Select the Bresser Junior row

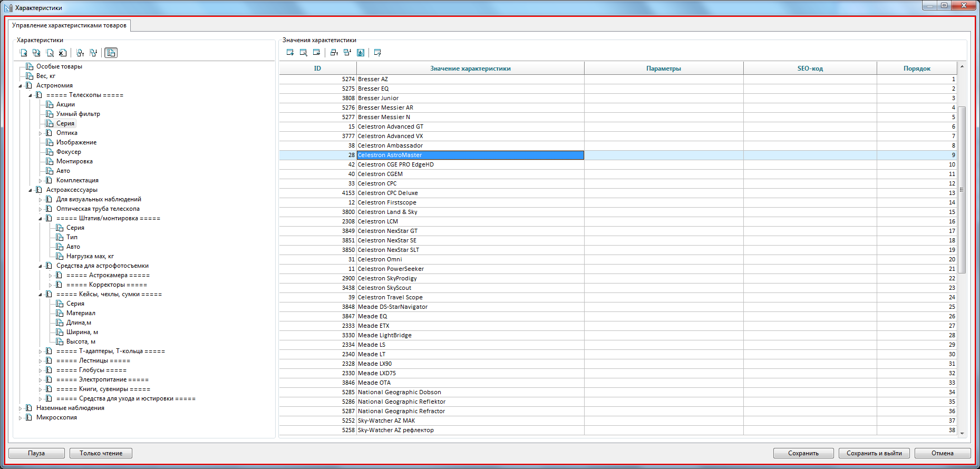[618, 99]
